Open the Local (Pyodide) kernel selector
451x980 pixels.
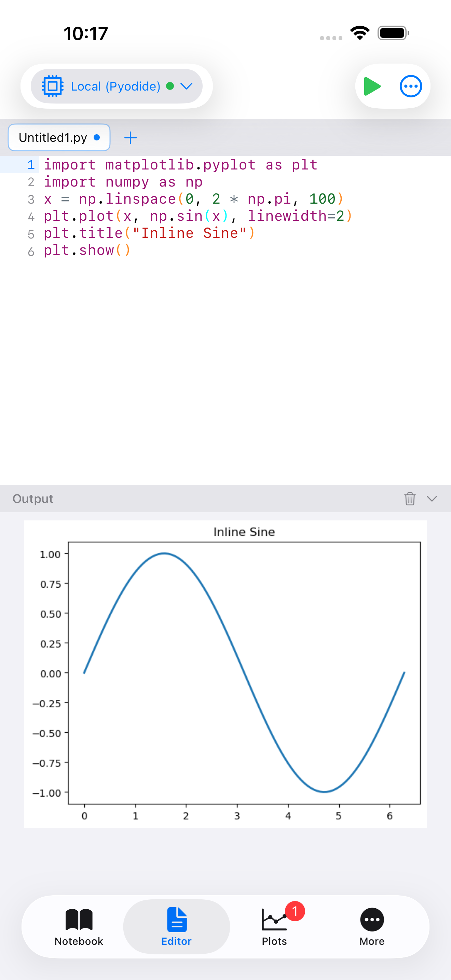point(117,86)
